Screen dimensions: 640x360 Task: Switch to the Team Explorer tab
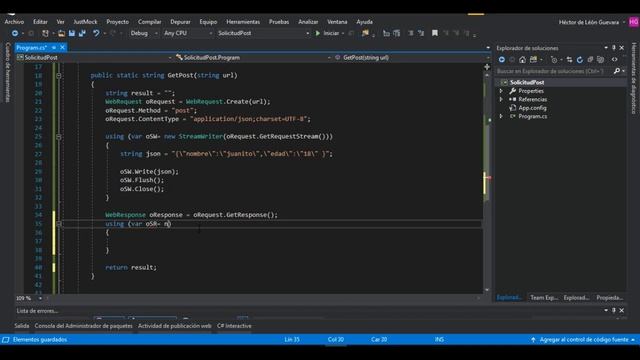[544, 298]
